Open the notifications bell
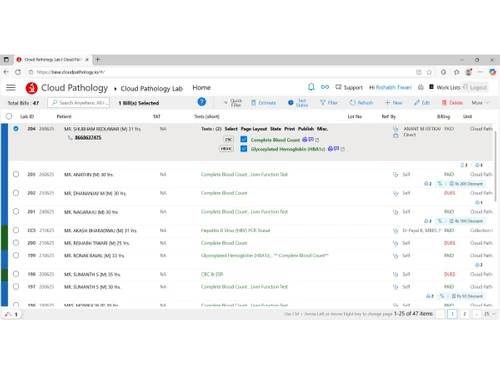 pyautogui.click(x=311, y=87)
